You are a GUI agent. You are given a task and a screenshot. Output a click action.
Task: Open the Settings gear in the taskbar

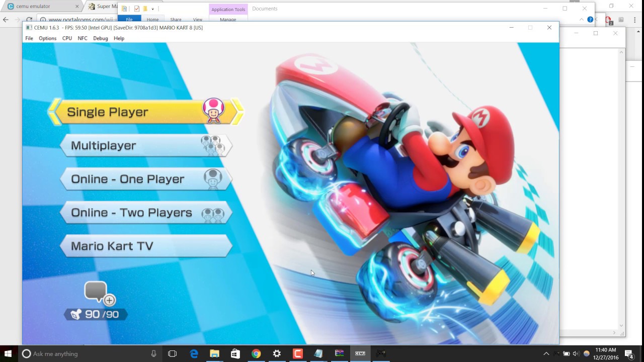pyautogui.click(x=277, y=353)
